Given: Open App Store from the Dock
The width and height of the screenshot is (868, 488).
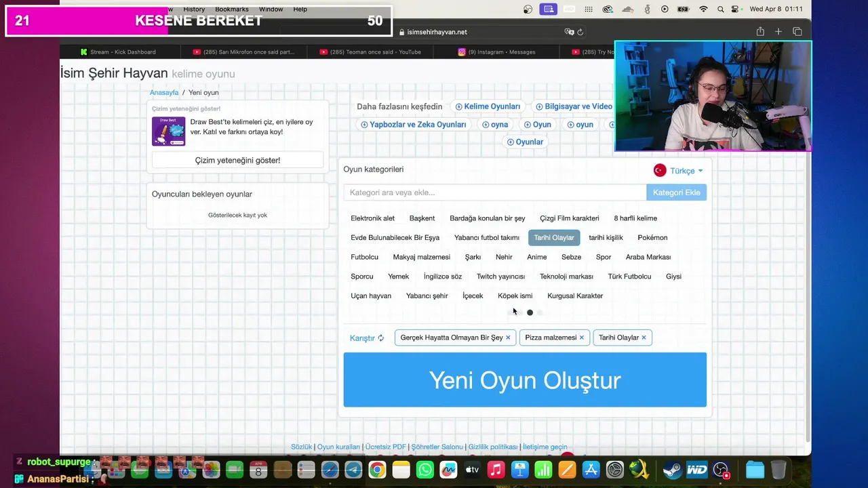Looking at the screenshot, I should pyautogui.click(x=591, y=470).
